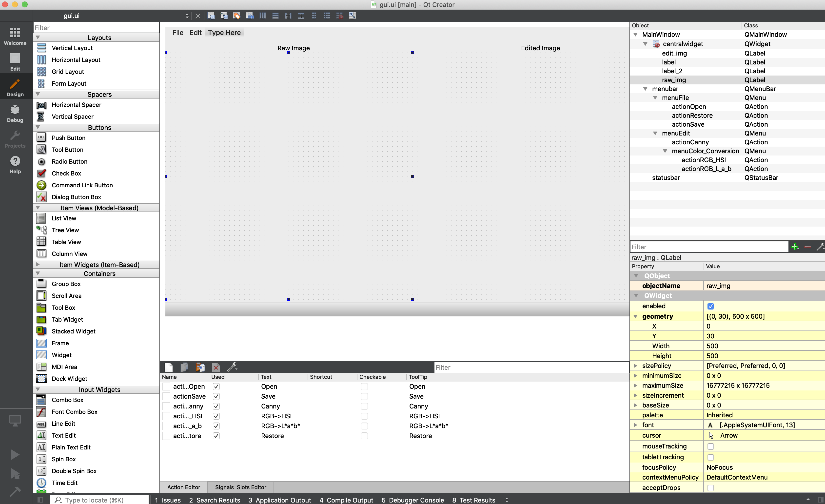Click the Adjust Size toolbar icon
825x504 pixels.
[x=352, y=16]
